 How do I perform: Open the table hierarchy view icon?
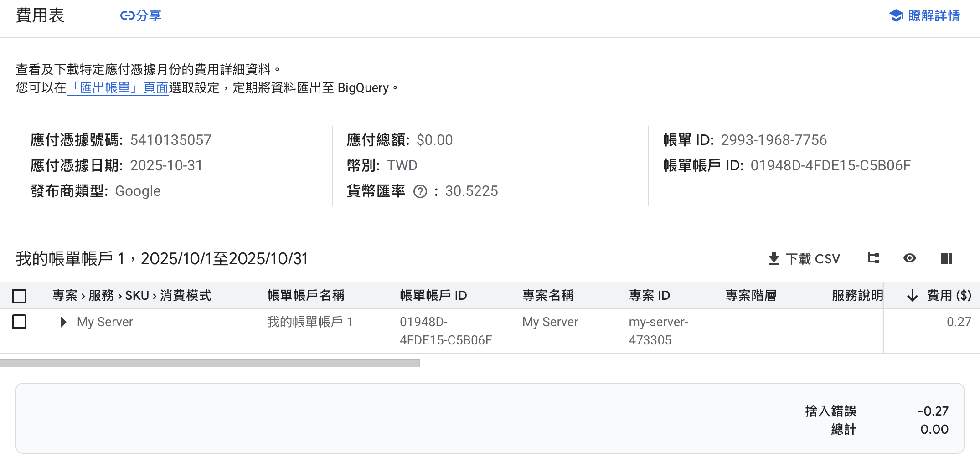click(x=873, y=258)
